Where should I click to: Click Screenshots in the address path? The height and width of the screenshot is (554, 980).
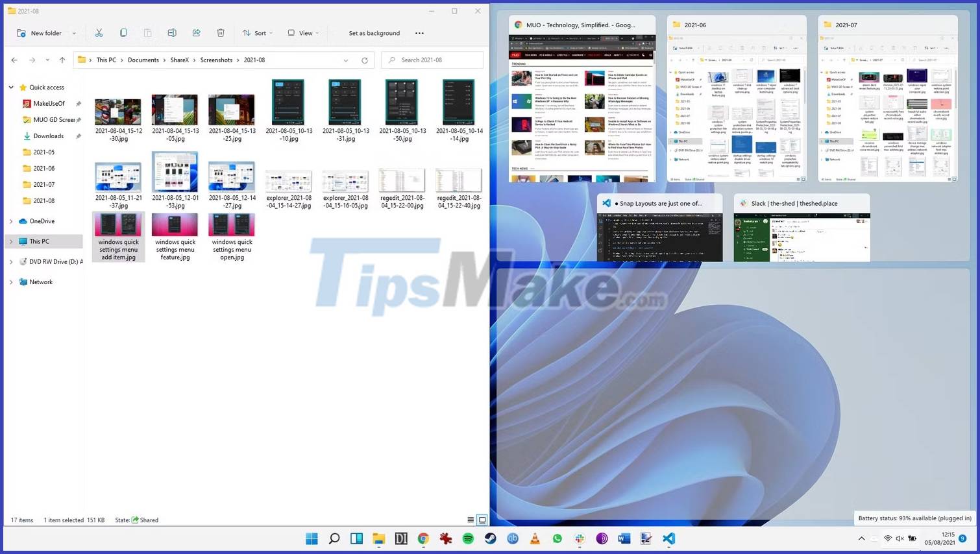point(216,60)
